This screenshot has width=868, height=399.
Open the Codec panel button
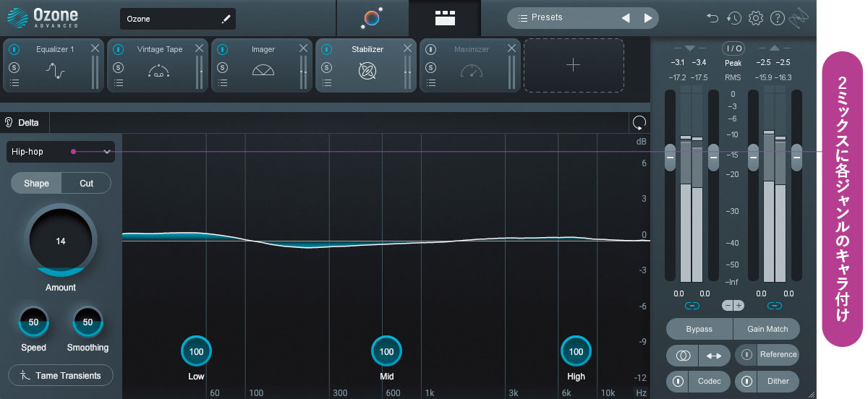pyautogui.click(x=710, y=381)
